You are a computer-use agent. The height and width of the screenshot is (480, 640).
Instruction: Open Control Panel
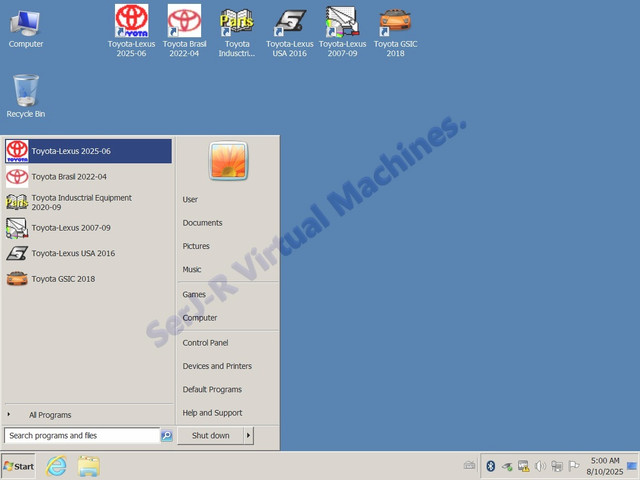click(205, 343)
